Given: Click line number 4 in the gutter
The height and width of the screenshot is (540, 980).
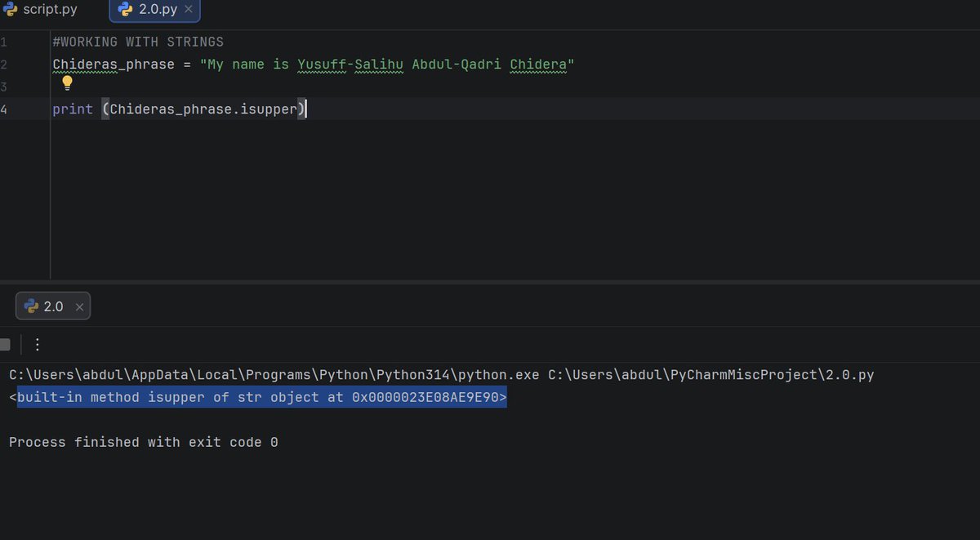Looking at the screenshot, I should [4, 109].
